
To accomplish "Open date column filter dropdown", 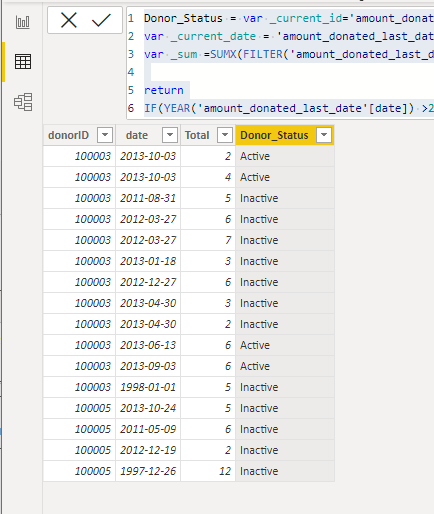I will [170, 135].
